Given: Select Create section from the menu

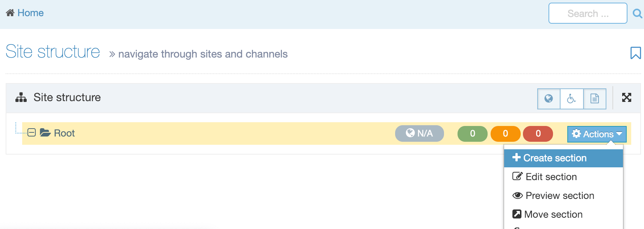Looking at the screenshot, I should pyautogui.click(x=555, y=158).
